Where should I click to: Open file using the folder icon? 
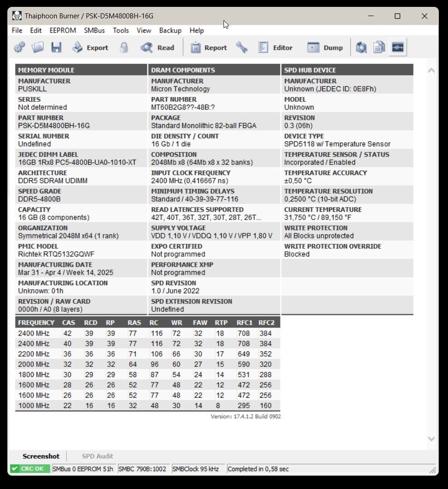point(38,47)
